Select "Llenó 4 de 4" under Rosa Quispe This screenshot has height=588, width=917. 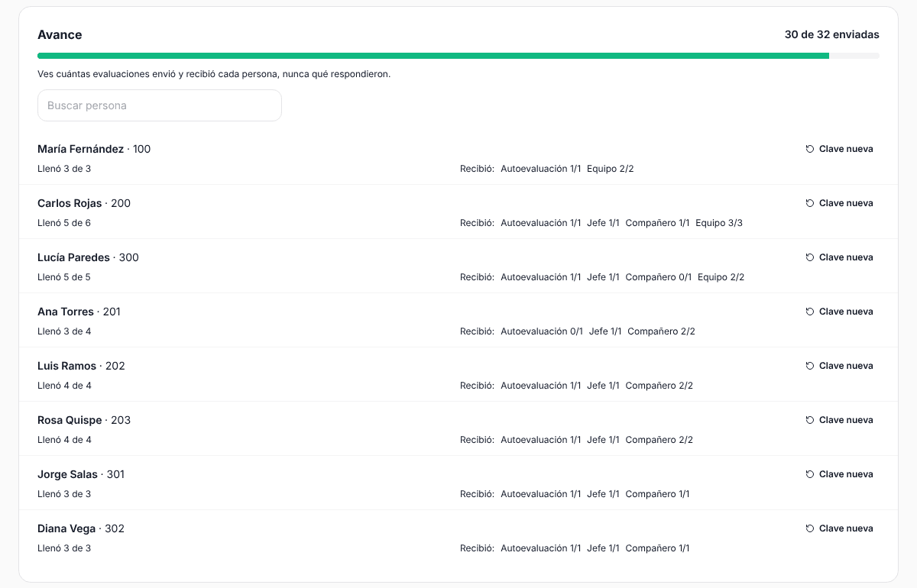[x=64, y=440]
